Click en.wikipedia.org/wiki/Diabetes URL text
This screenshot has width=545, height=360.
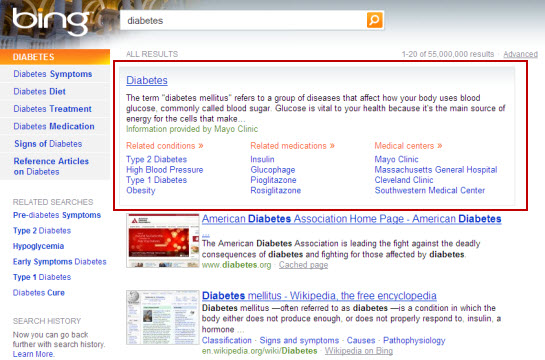(260, 351)
